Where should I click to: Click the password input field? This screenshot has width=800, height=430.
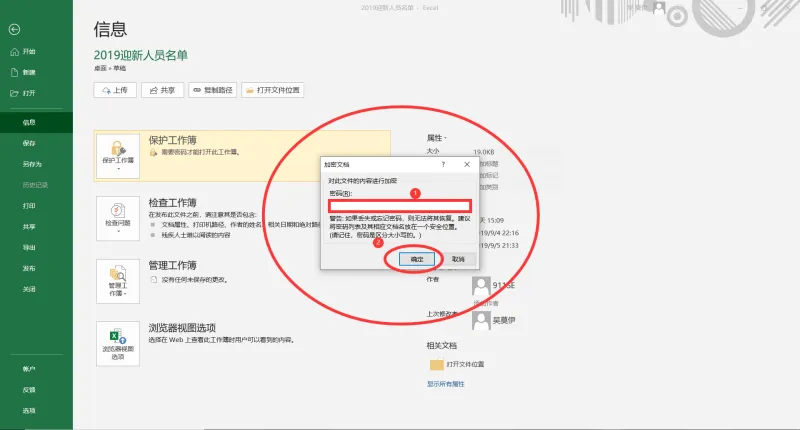click(399, 206)
